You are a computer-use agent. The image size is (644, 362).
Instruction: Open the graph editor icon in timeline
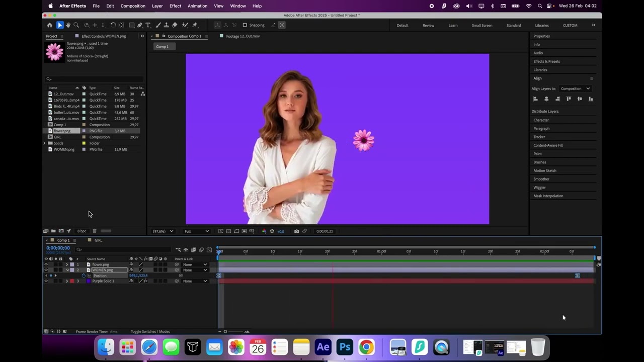point(209,250)
